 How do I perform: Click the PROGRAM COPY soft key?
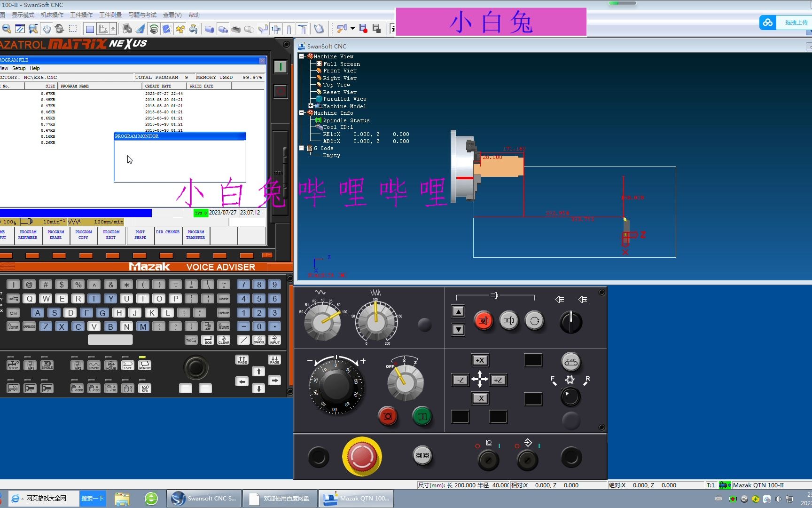click(x=83, y=235)
